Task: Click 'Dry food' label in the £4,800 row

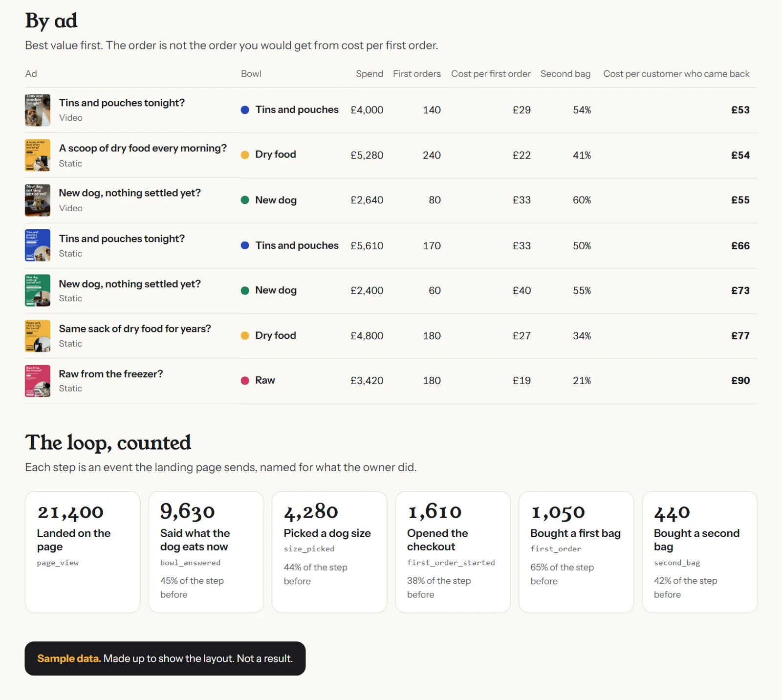Action: click(276, 335)
